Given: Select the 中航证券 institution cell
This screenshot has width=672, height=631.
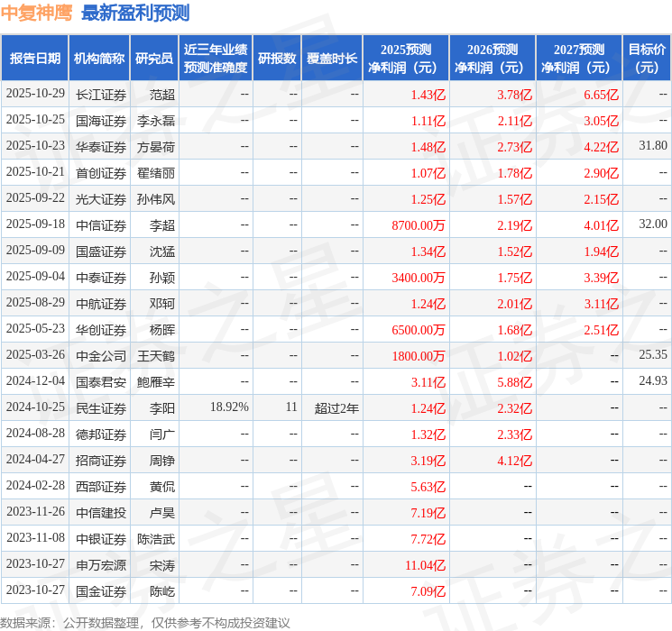Looking at the screenshot, I should (x=101, y=304).
